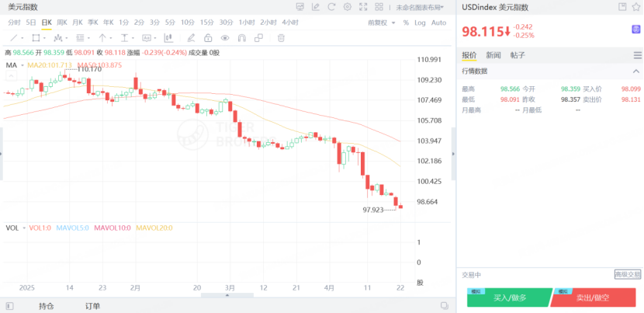Toggle Auto scale mode
Viewport: 644px width, 313px height.
(438, 23)
